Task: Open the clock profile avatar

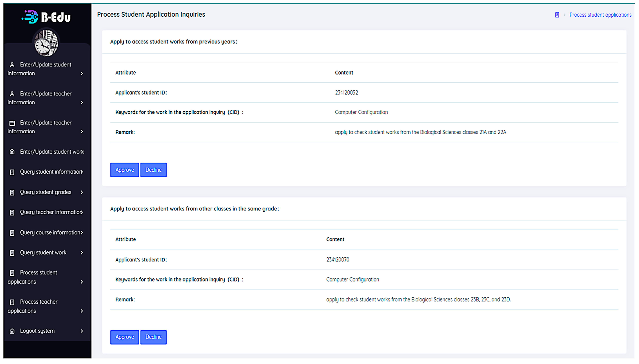Action: pyautogui.click(x=46, y=43)
